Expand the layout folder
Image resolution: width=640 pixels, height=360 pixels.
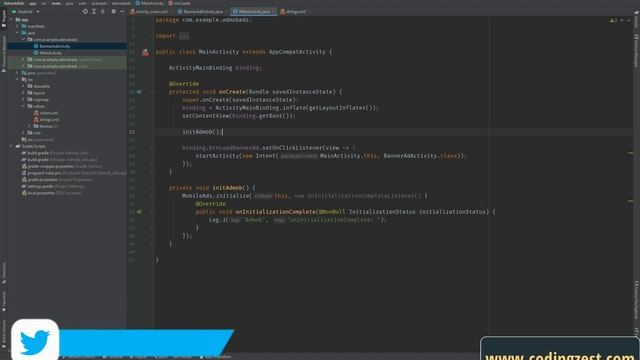23,93
